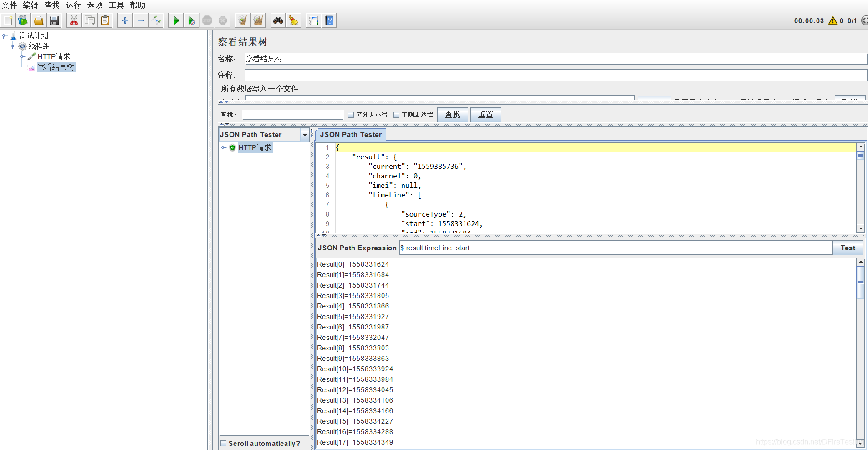The height and width of the screenshot is (450, 868).
Task: Select 察看结果树 in the test plan tree
Action: pos(56,67)
